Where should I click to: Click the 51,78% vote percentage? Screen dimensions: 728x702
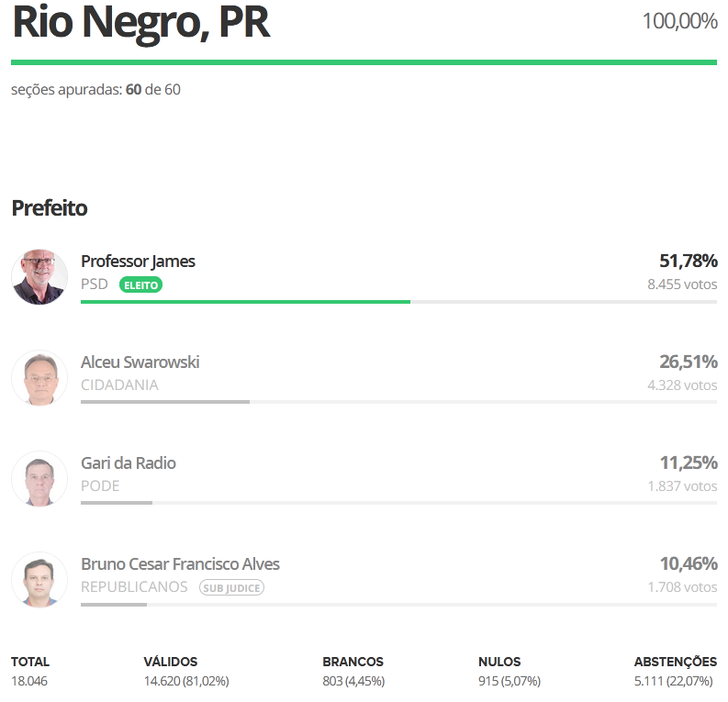[689, 261]
